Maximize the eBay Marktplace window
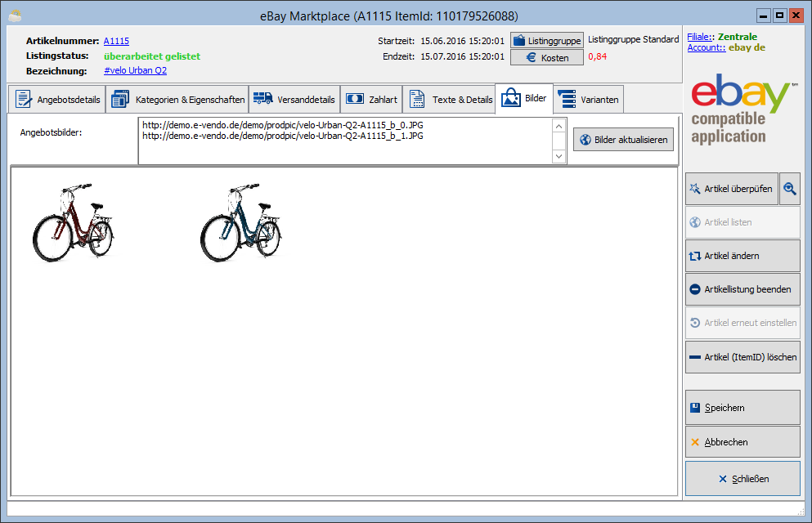Screen dimensions: 812x523 point(779,16)
